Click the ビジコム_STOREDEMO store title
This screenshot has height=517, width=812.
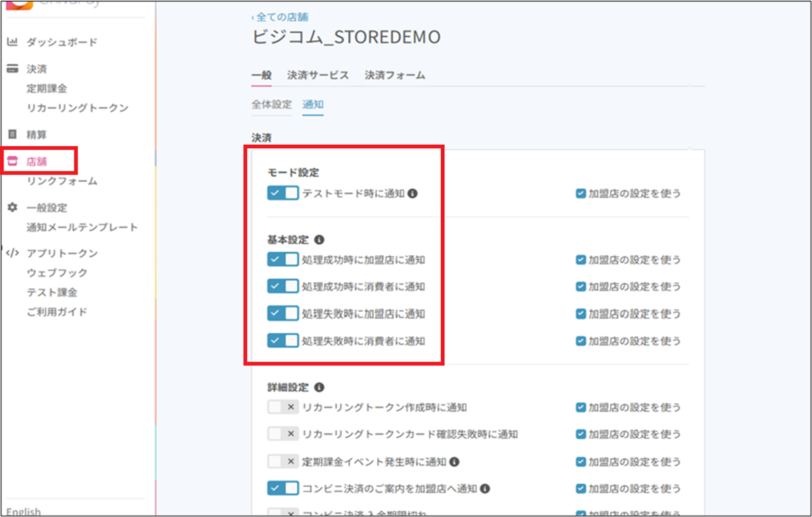pyautogui.click(x=346, y=37)
